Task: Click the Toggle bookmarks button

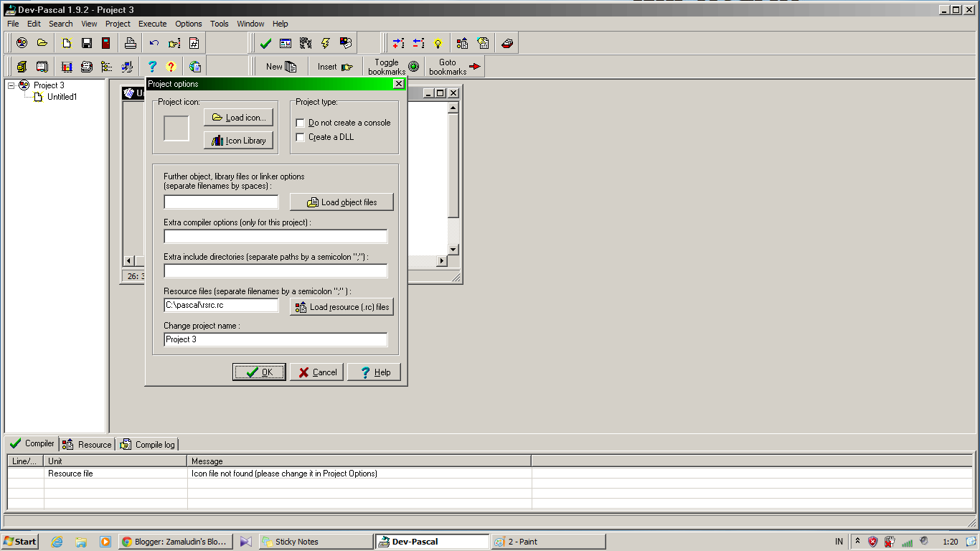Action: 393,67
